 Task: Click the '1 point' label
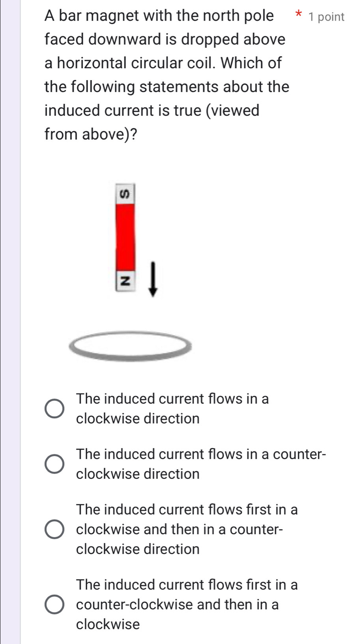point(327,17)
